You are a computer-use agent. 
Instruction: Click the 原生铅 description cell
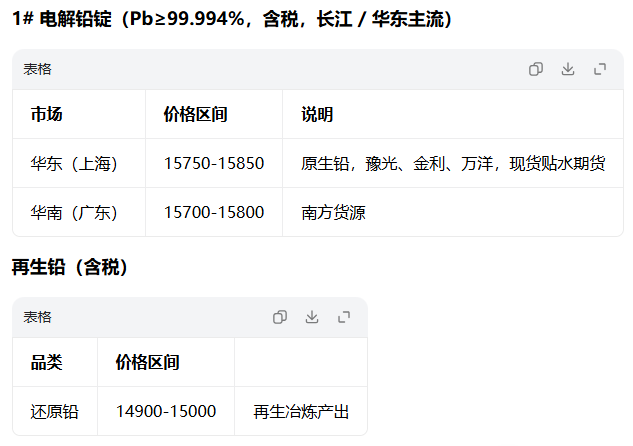point(453,163)
